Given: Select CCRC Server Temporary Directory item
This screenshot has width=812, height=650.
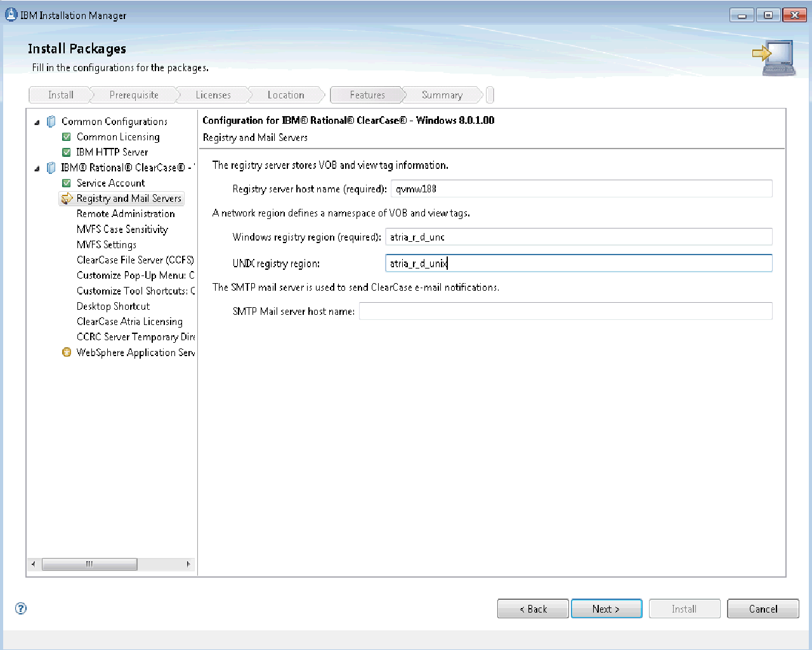Looking at the screenshot, I should pos(135,337).
